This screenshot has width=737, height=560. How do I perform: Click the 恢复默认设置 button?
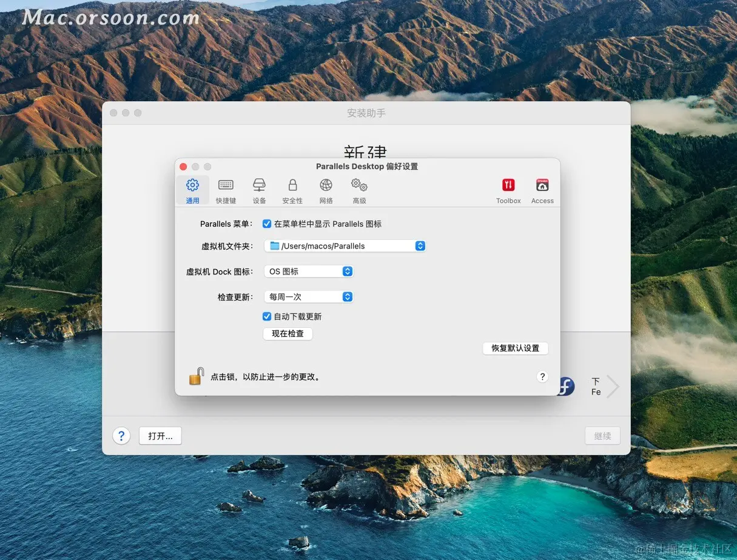[516, 348]
